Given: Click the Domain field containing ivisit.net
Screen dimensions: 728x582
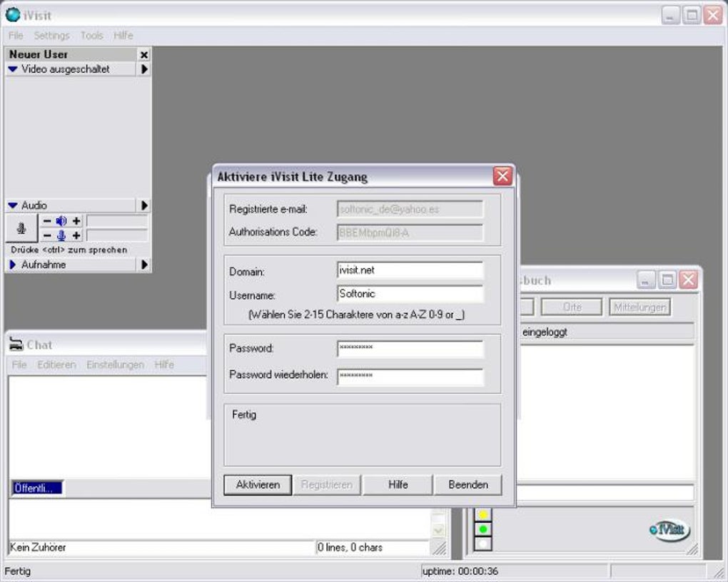Looking at the screenshot, I should (x=410, y=270).
